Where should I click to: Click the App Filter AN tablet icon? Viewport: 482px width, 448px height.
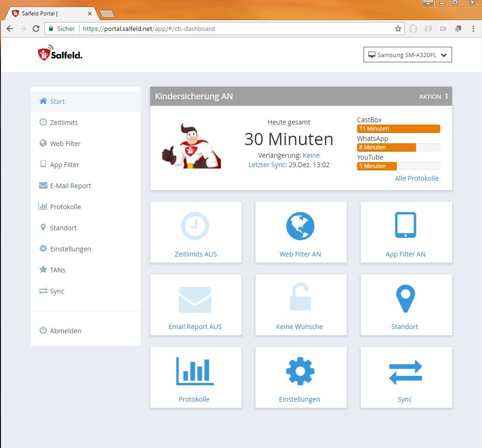405,225
